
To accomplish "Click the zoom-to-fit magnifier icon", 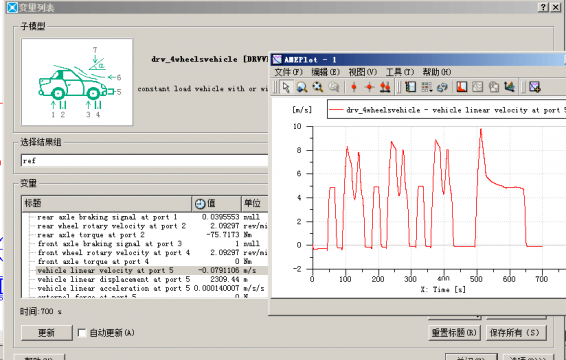I will [317, 87].
